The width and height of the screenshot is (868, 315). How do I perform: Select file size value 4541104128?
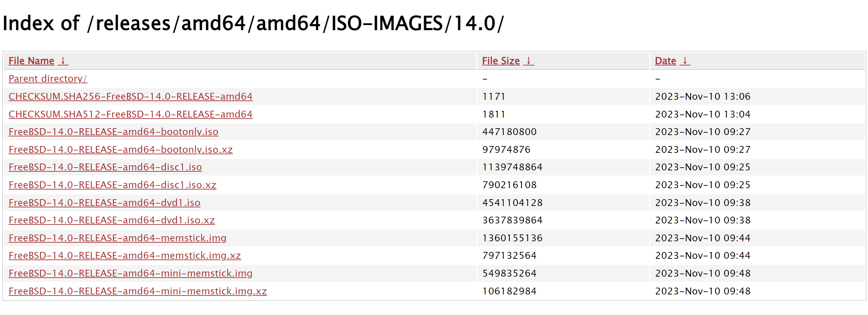[x=513, y=203]
